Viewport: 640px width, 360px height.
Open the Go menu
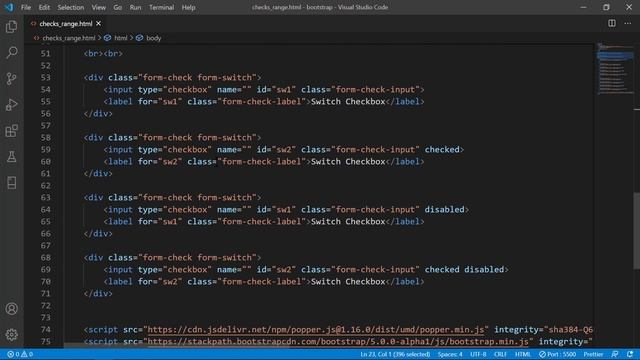pos(118,7)
